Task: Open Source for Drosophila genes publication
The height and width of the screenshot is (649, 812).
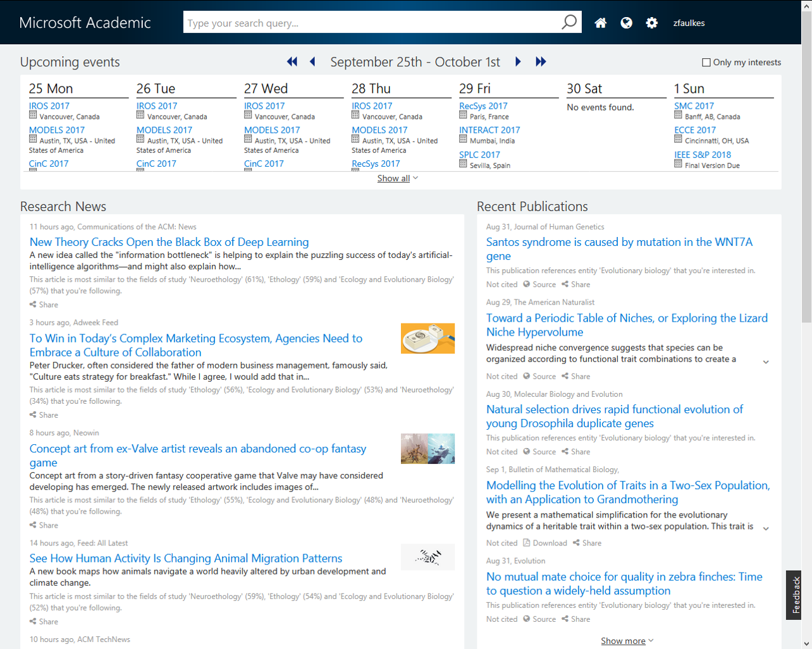Action: (539, 452)
